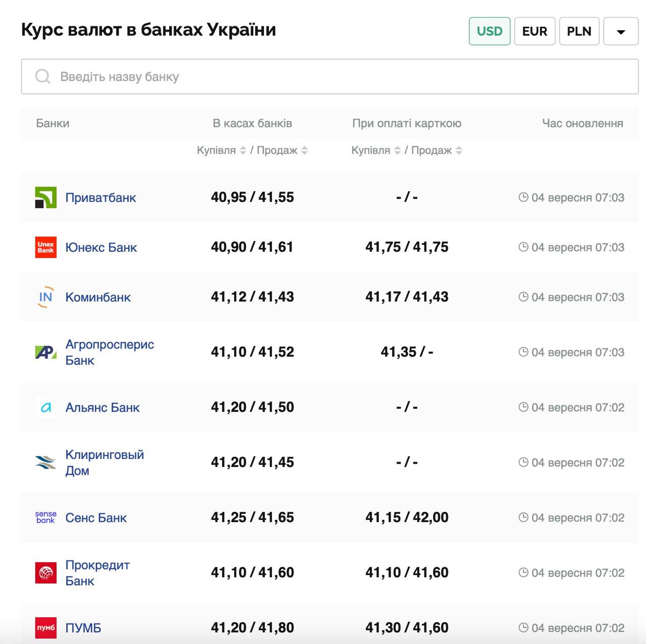Screen dimensions: 646x644
Task: Click the ПУМБ logo icon
Action: [x=45, y=628]
